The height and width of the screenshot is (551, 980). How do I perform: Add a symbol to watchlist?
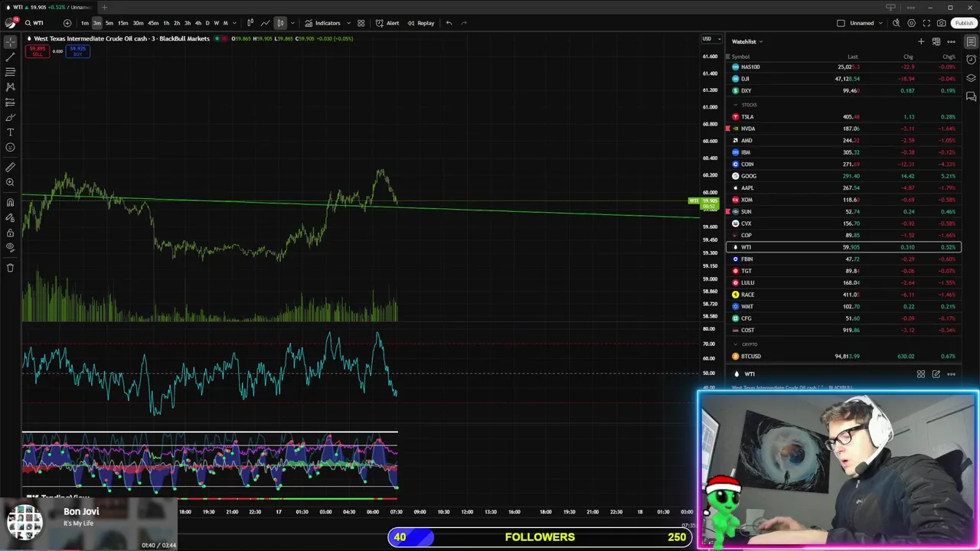921,41
